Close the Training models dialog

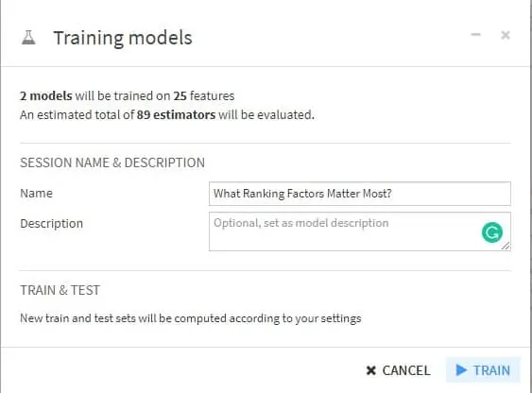[x=506, y=35]
